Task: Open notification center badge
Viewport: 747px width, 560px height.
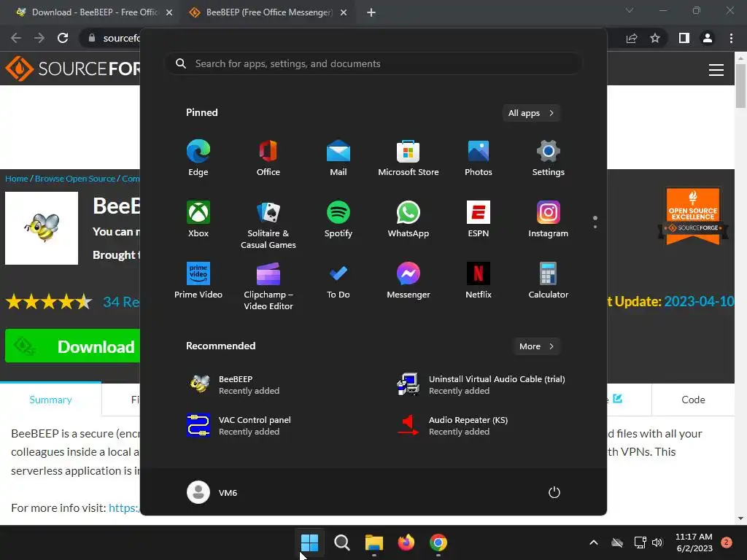Action: point(727,542)
